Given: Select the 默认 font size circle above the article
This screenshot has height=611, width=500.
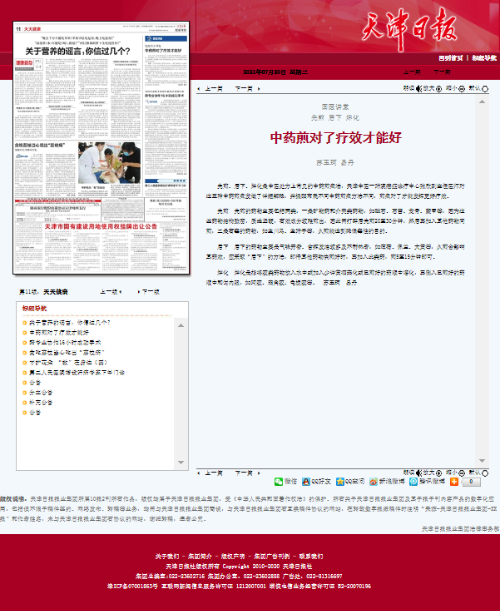Looking at the screenshot, I should click(485, 89).
